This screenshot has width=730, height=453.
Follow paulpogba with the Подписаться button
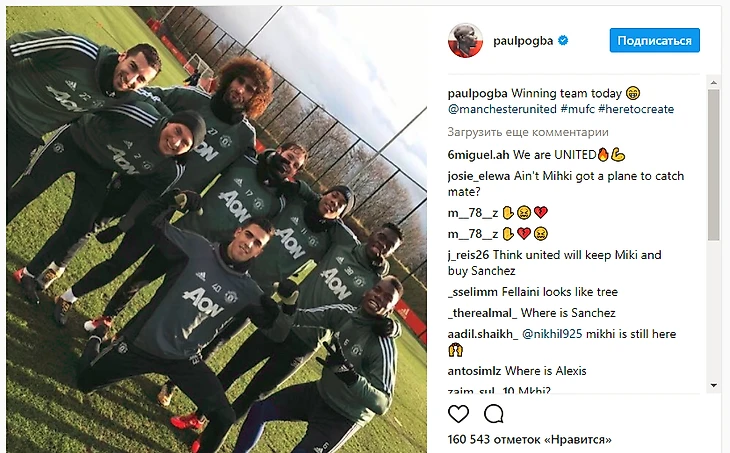pos(655,41)
